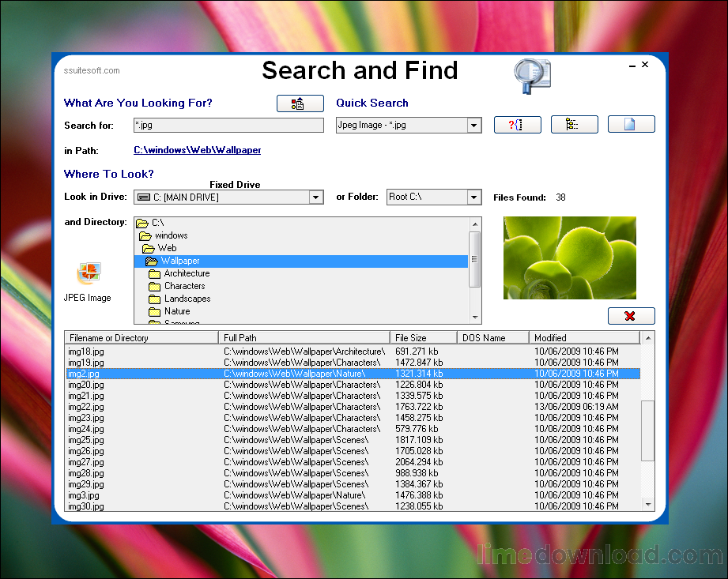Open the Quick Search file type dropdown
728x579 pixels.
tap(473, 126)
